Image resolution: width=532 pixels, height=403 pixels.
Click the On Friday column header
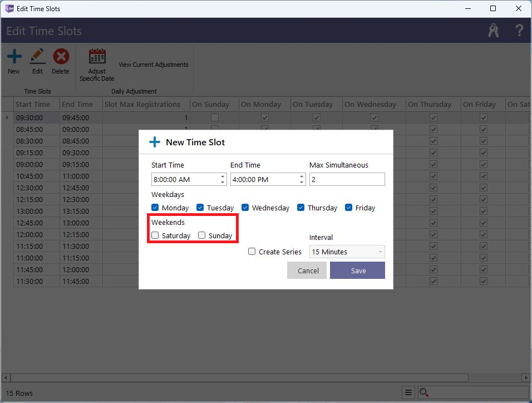483,104
